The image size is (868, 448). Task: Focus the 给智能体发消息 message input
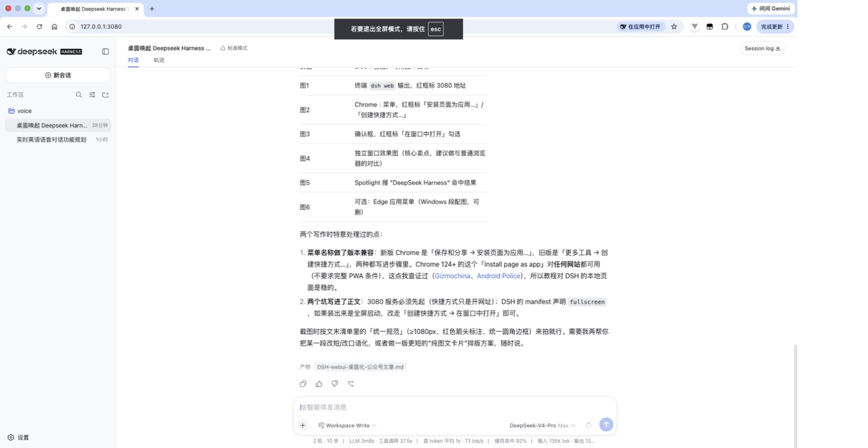point(455,407)
